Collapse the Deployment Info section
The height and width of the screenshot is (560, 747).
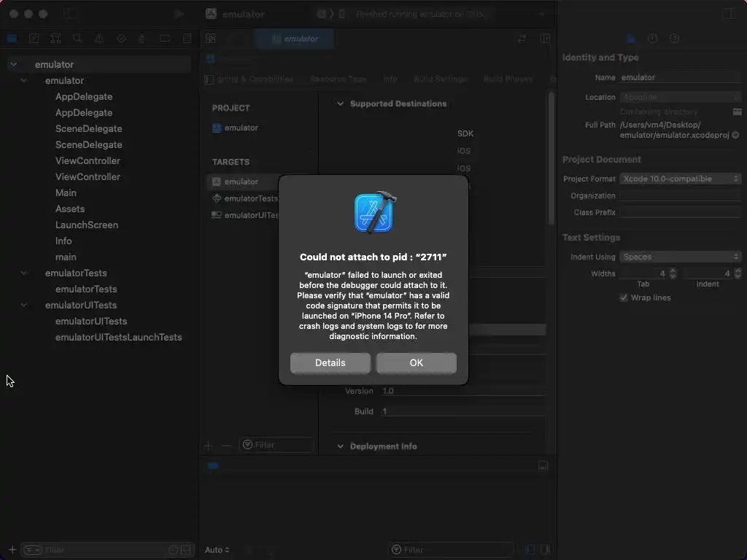click(340, 446)
